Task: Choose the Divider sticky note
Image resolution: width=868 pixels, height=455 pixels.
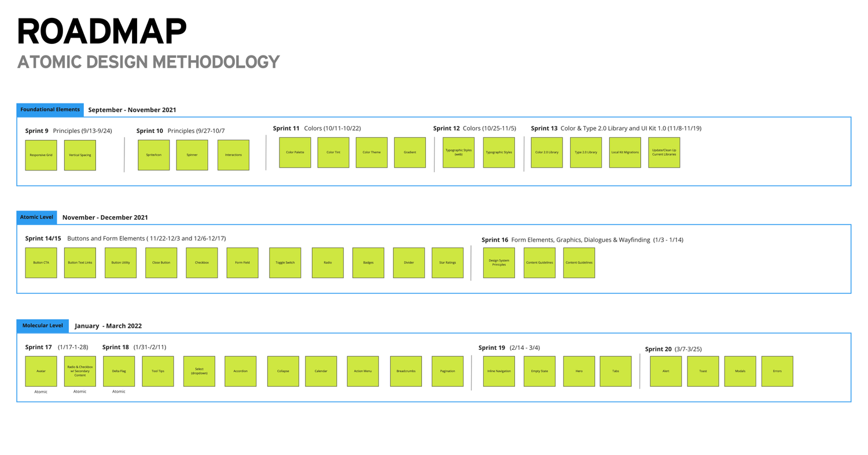Action: [x=409, y=262]
